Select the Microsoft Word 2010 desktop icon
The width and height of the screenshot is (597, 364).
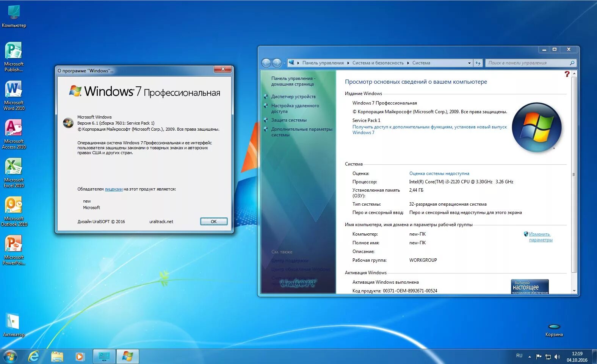tap(14, 95)
